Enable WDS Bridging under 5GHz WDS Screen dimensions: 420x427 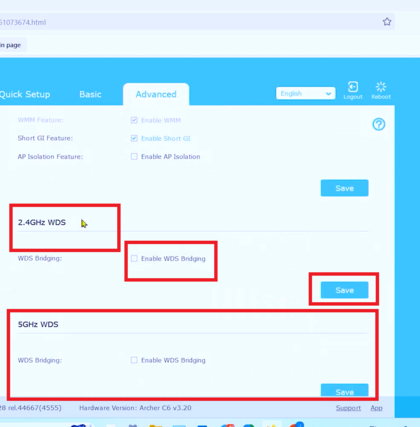pyautogui.click(x=134, y=360)
